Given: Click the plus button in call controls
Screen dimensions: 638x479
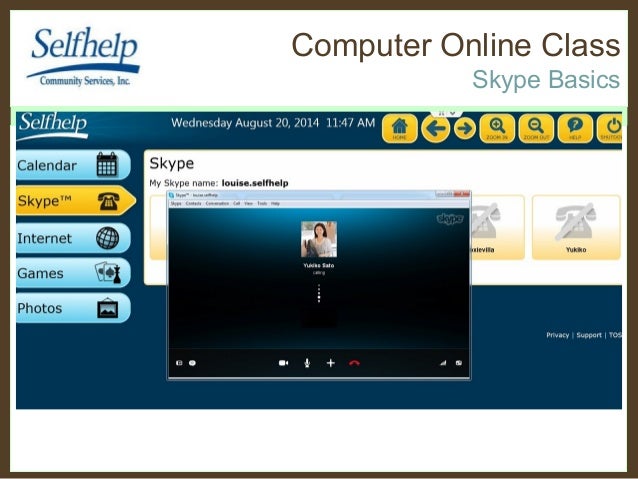Looking at the screenshot, I should click(x=331, y=363).
